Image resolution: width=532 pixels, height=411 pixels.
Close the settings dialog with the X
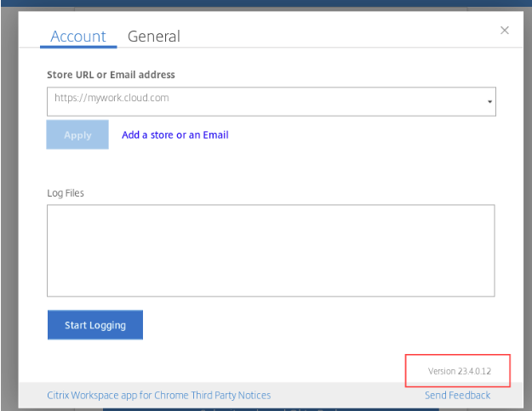(x=505, y=31)
